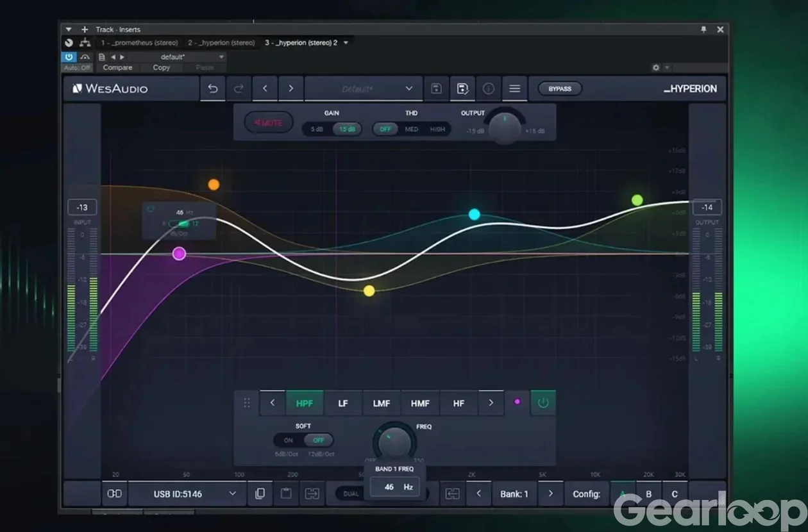
Task: Redo with the curved right arrow
Action: pyautogui.click(x=239, y=88)
